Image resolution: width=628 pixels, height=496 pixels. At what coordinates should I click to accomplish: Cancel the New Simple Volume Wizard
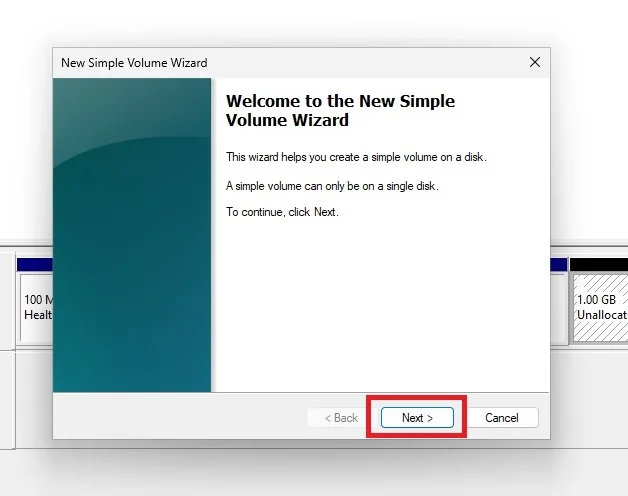[502, 417]
